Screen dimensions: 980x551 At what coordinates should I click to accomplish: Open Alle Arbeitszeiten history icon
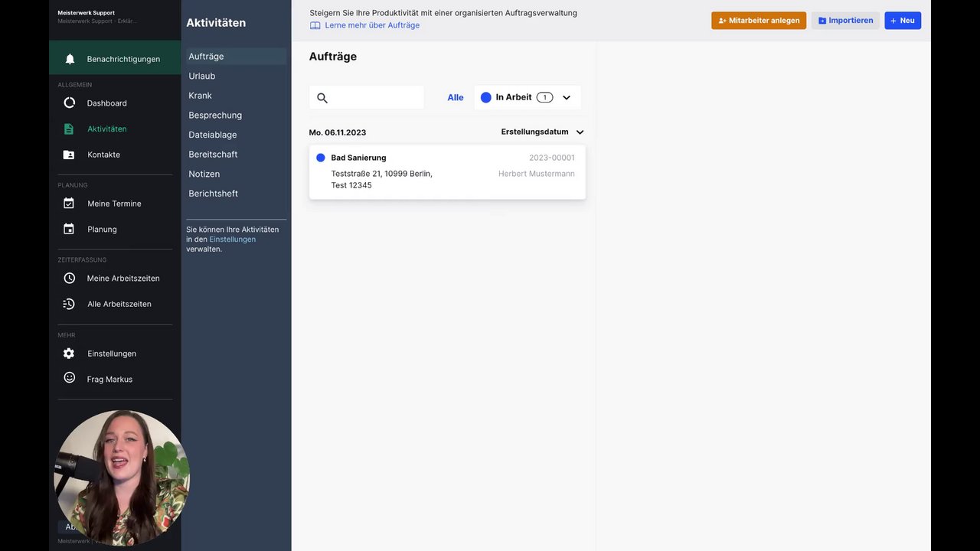[x=69, y=304]
